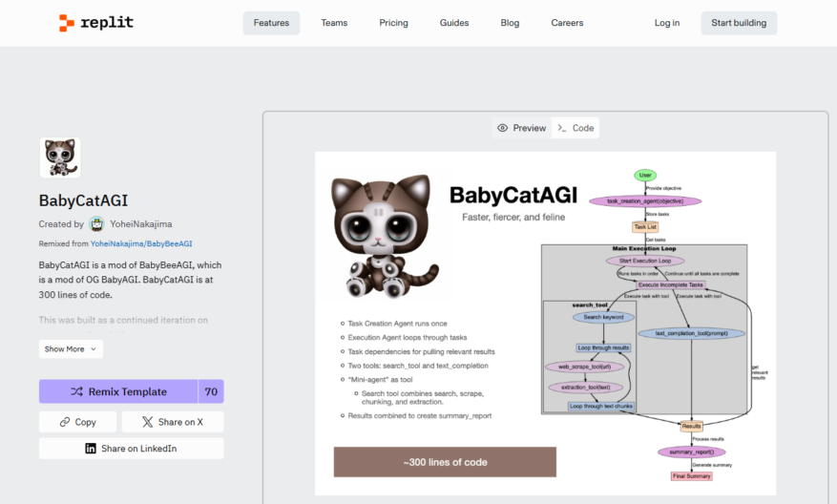Screen dimensions: 837x504
Task: Click the shuffle icon on Remix Template
Action: coord(77,392)
